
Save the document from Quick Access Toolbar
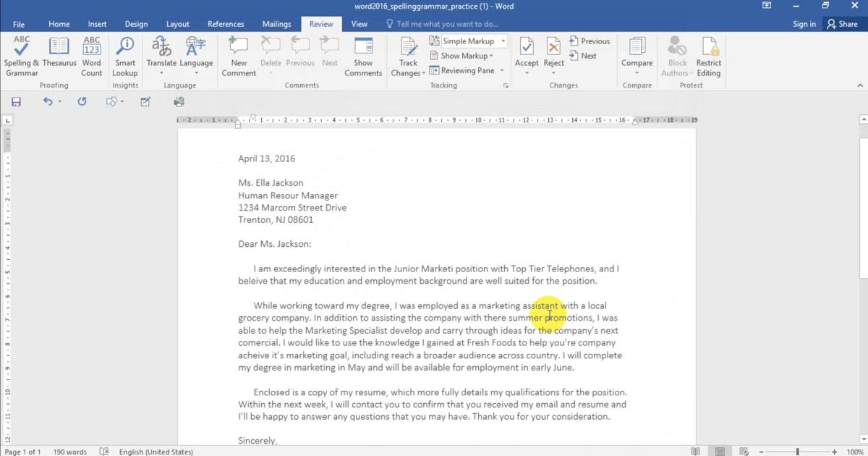click(x=16, y=102)
